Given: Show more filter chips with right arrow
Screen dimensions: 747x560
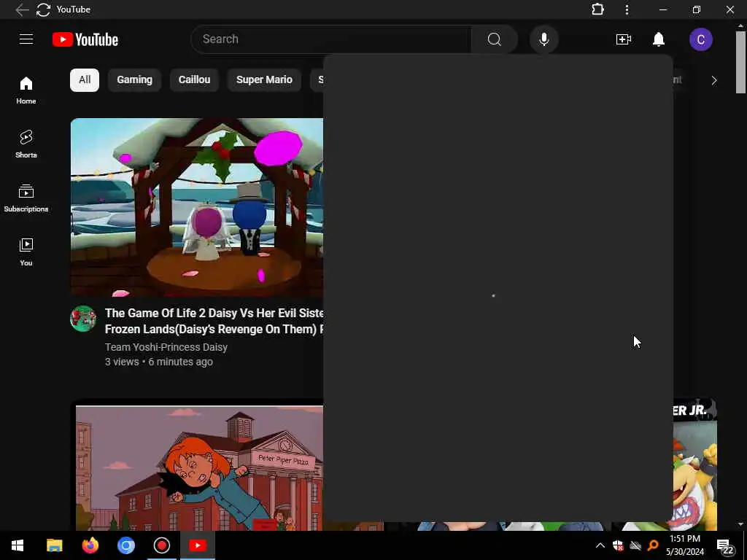Looking at the screenshot, I should point(713,80).
